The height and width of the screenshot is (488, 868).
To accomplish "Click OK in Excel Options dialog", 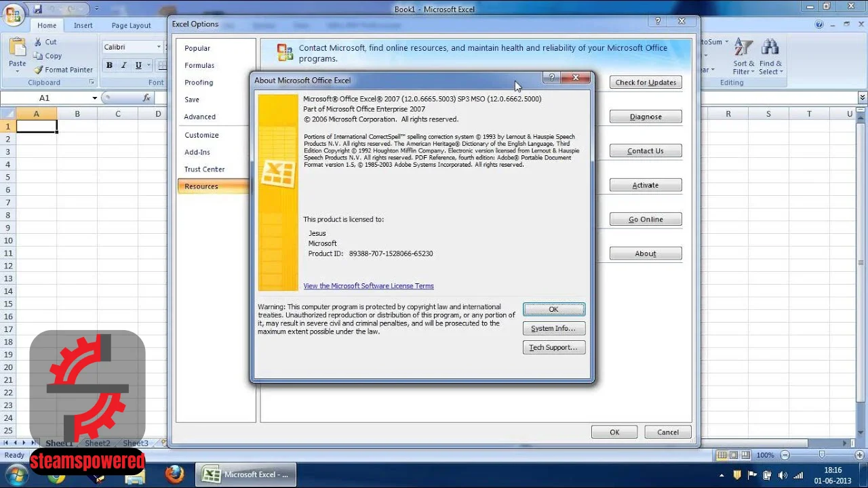I will coord(614,432).
